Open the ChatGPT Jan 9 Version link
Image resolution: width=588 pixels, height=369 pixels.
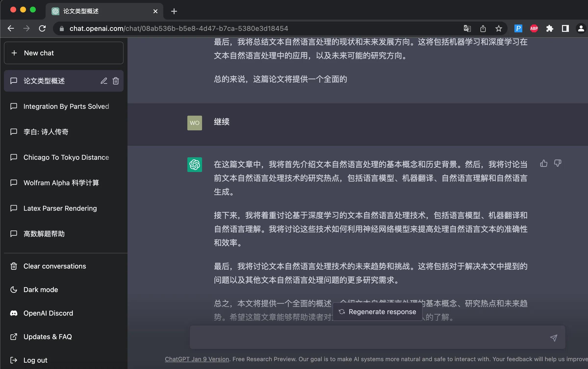point(196,359)
